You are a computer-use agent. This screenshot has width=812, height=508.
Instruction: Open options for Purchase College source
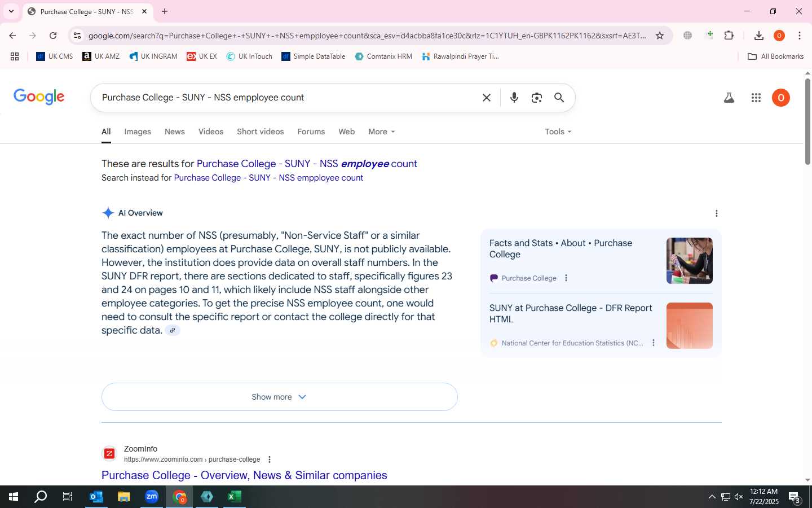pos(566,278)
